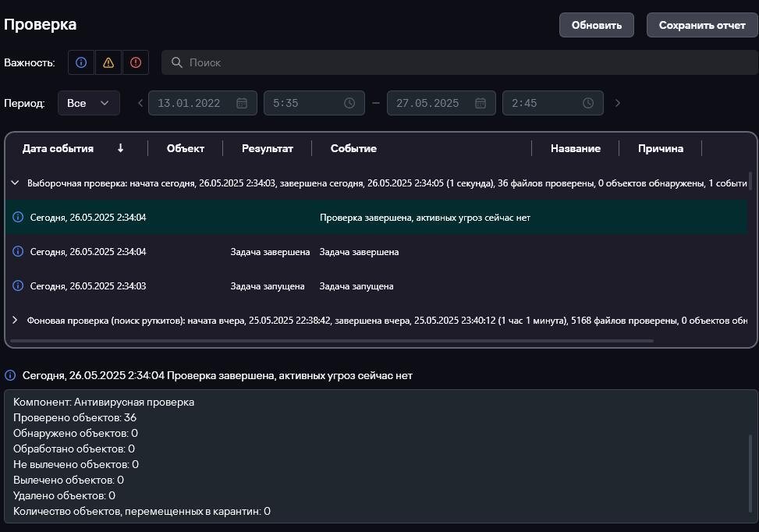Focus the Поиск search field
This screenshot has height=532, width=759.
point(459,62)
